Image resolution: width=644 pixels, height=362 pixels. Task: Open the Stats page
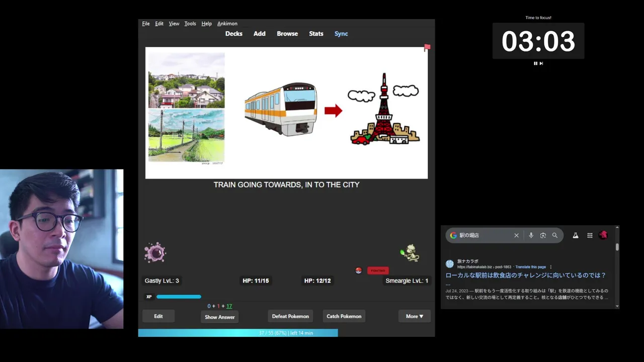tap(316, 34)
